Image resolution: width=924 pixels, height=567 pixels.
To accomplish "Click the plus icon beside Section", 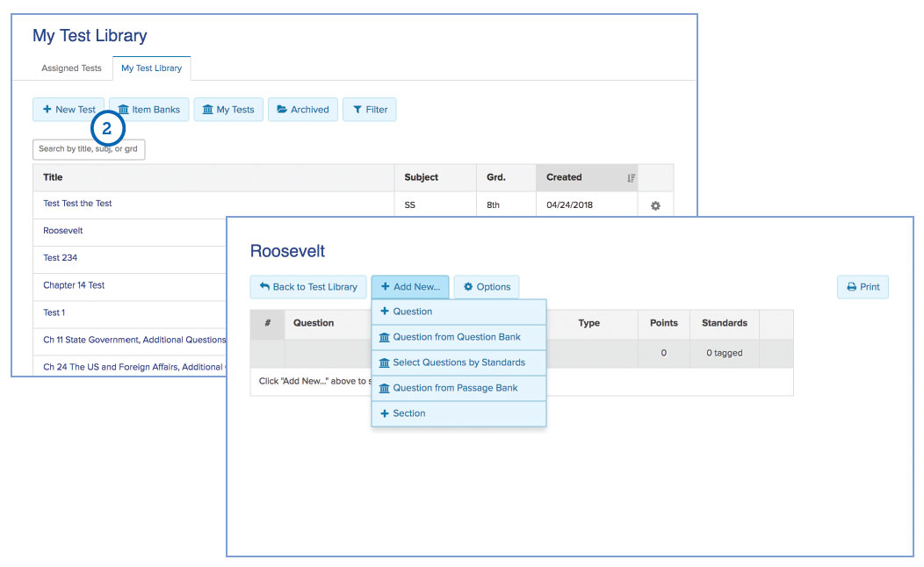I will [384, 413].
